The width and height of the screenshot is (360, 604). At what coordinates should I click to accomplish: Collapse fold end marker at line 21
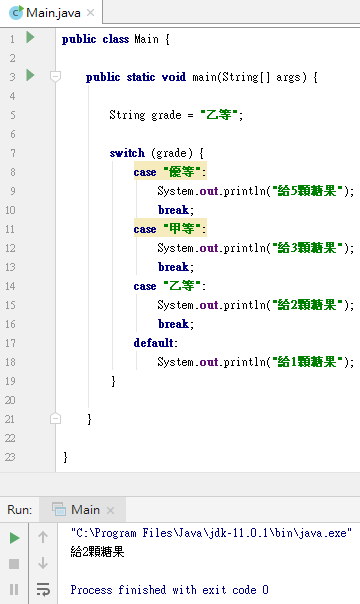[55, 418]
